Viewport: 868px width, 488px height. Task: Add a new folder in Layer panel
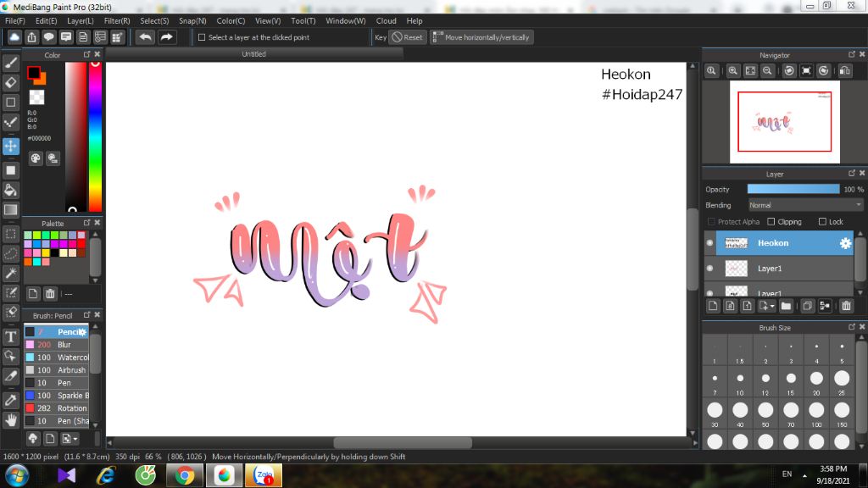click(x=786, y=306)
